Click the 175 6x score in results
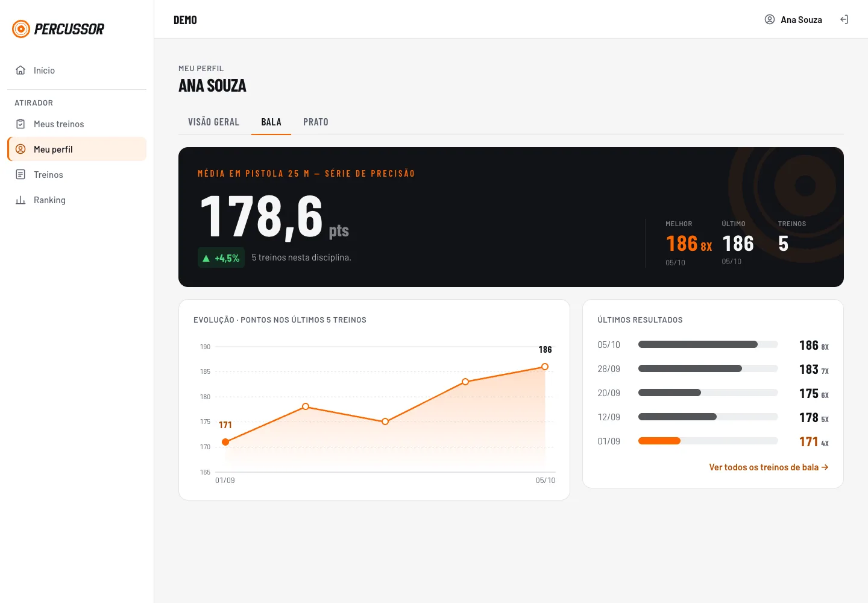868x603 pixels. tap(814, 394)
